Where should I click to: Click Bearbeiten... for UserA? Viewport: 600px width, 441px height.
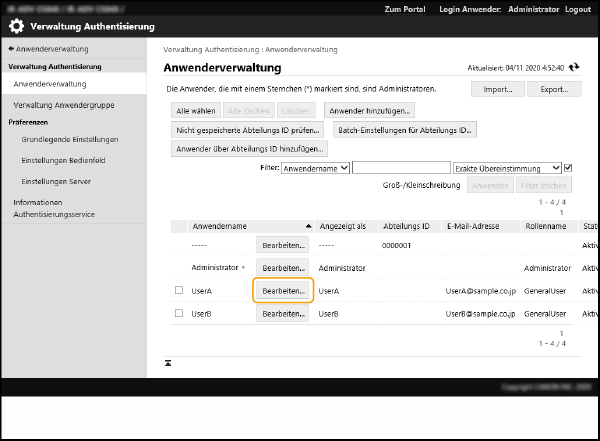pos(283,291)
